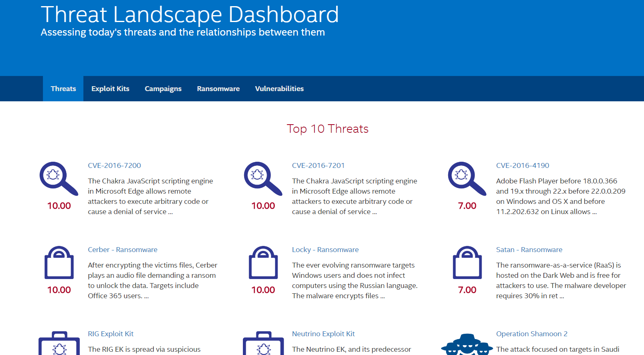Image resolution: width=644 pixels, height=355 pixels.
Task: Select the Ransomware tab
Action: click(218, 89)
